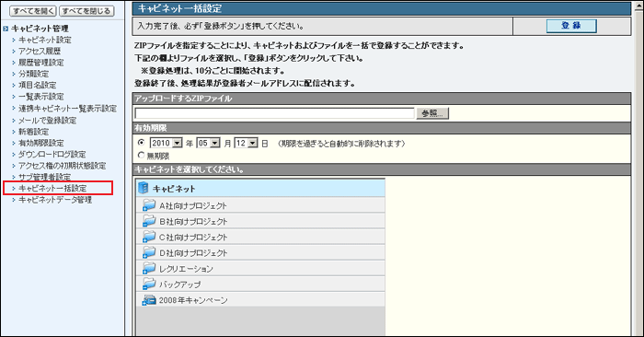Open メールで登録設定 link
644x337 pixels.
click(x=47, y=121)
